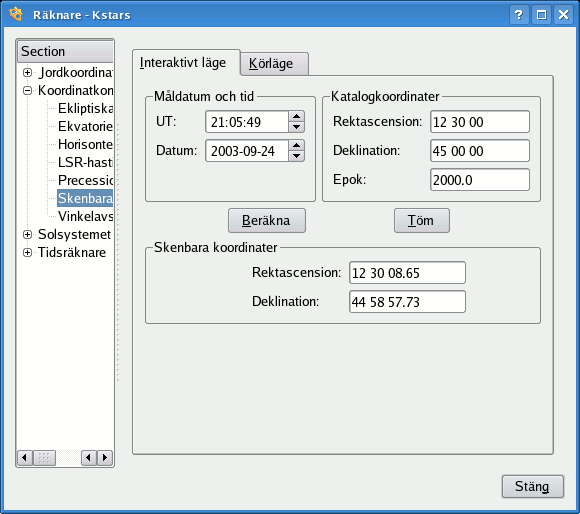Viewport: 580px width, 514px height.
Task: Click the Tidsräknare tree label
Action: click(72, 253)
